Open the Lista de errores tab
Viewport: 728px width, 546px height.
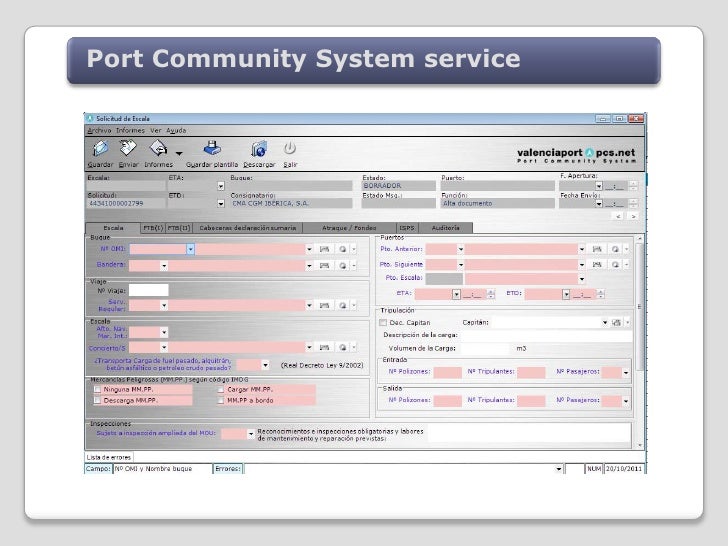tap(109, 457)
